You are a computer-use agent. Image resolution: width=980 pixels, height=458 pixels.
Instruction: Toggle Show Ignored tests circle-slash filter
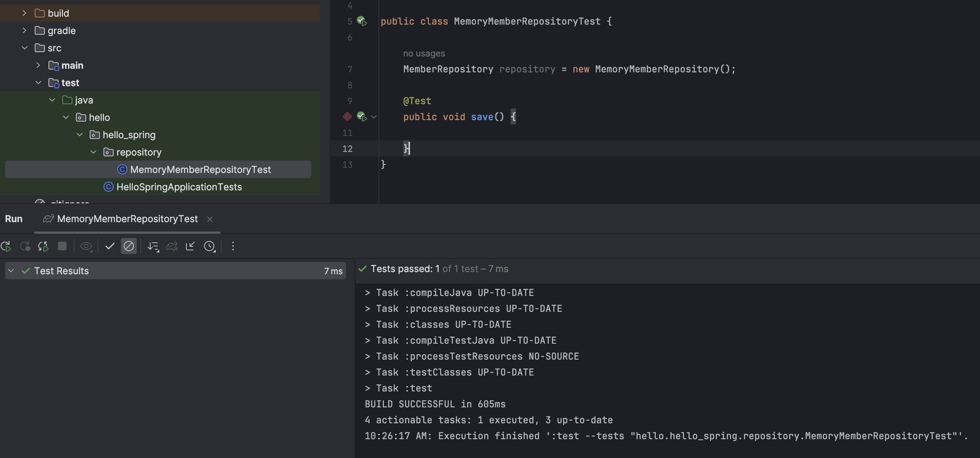(128, 246)
